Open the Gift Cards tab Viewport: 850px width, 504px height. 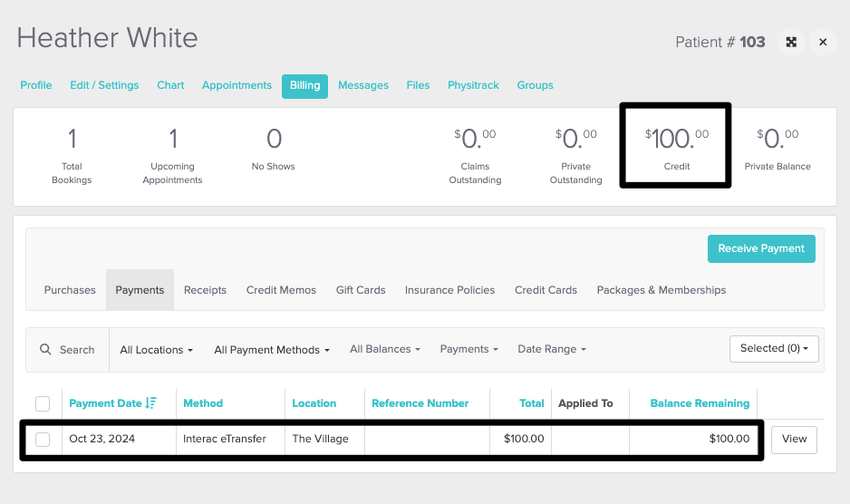360,290
